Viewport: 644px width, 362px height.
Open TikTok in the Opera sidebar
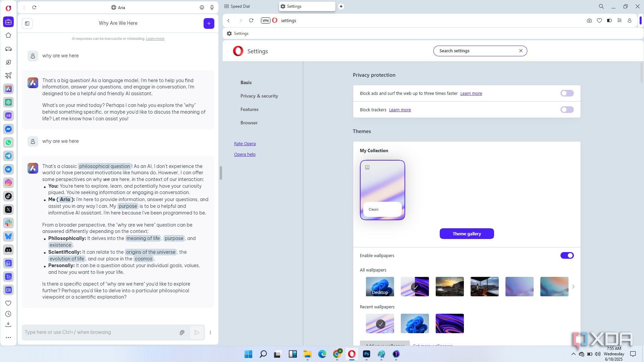[x=8, y=196]
